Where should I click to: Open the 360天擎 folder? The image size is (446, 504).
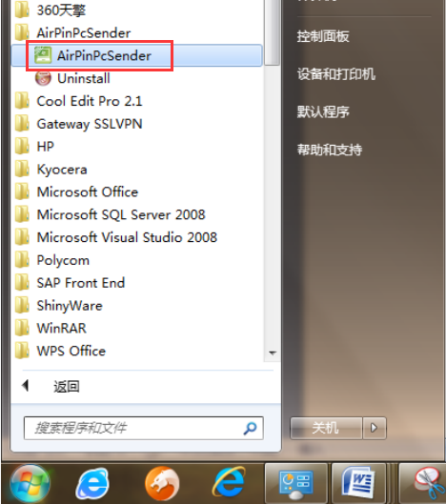point(51,10)
